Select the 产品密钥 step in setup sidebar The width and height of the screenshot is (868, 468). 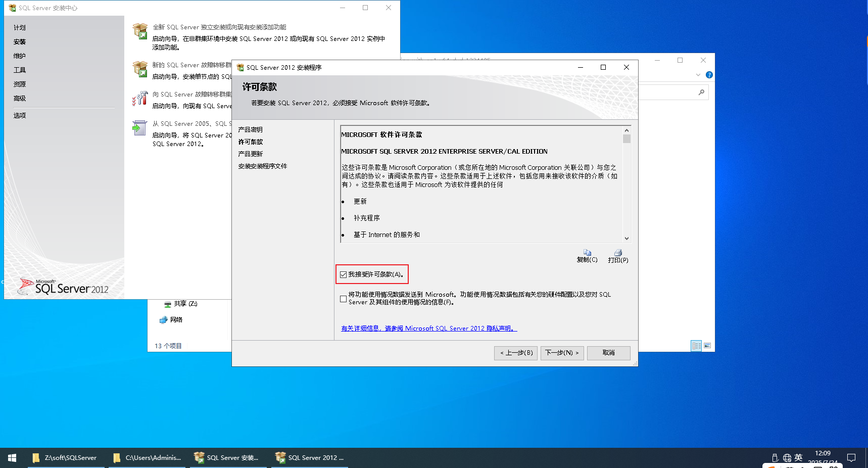251,130
